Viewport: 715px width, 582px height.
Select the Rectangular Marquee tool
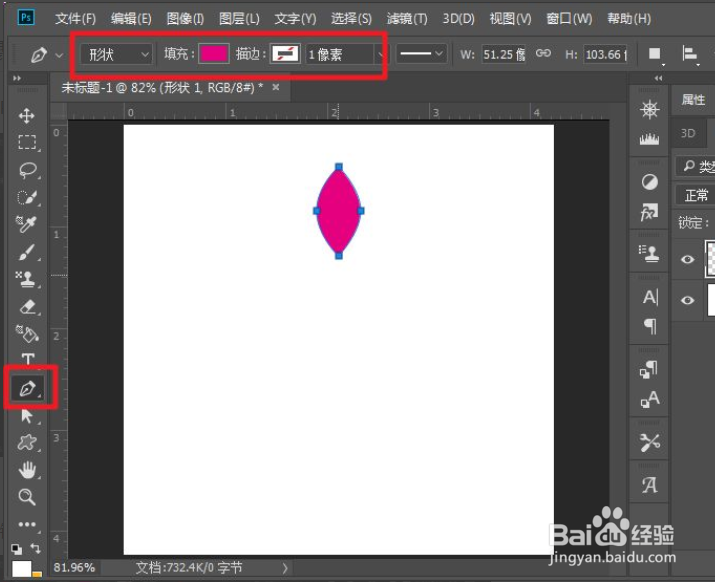[x=27, y=142]
